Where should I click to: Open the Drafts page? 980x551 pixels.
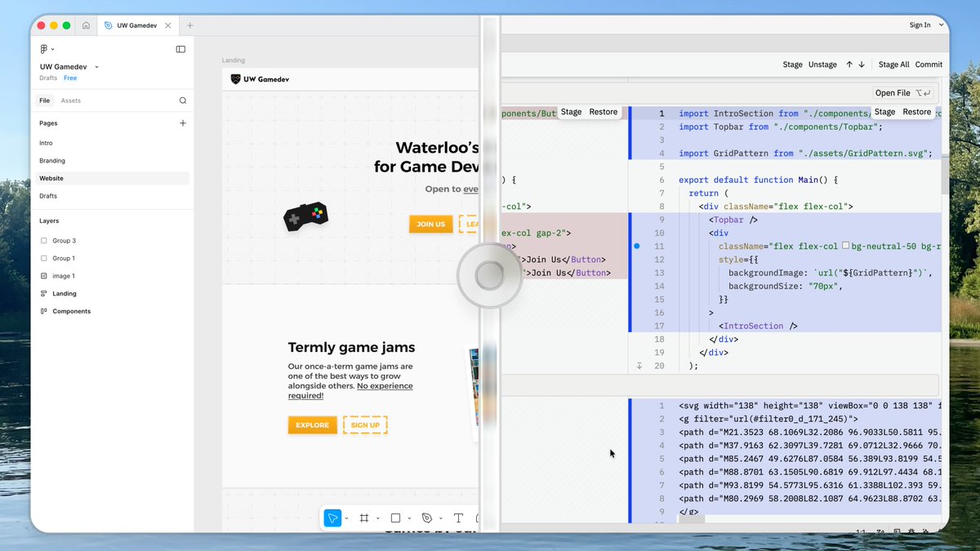point(48,196)
